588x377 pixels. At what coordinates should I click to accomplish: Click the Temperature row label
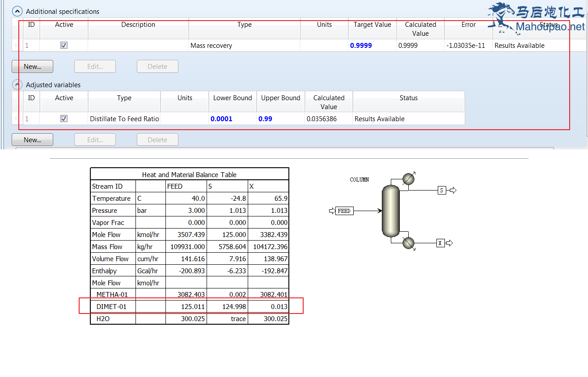111,199
